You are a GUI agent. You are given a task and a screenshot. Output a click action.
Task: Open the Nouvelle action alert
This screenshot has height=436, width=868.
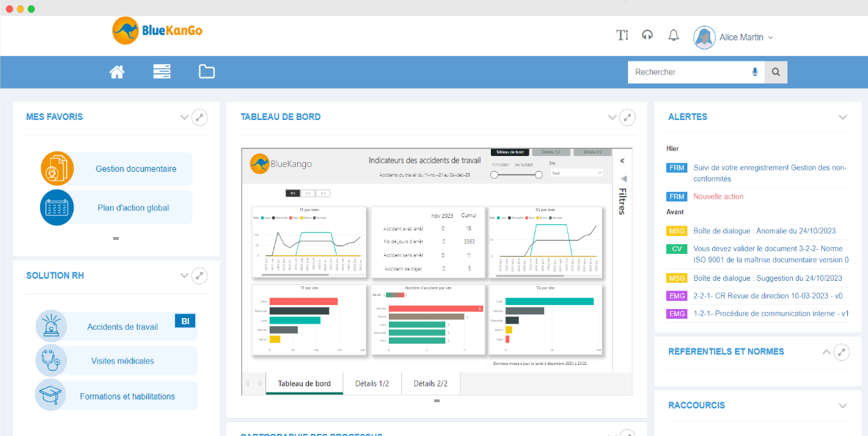click(718, 197)
